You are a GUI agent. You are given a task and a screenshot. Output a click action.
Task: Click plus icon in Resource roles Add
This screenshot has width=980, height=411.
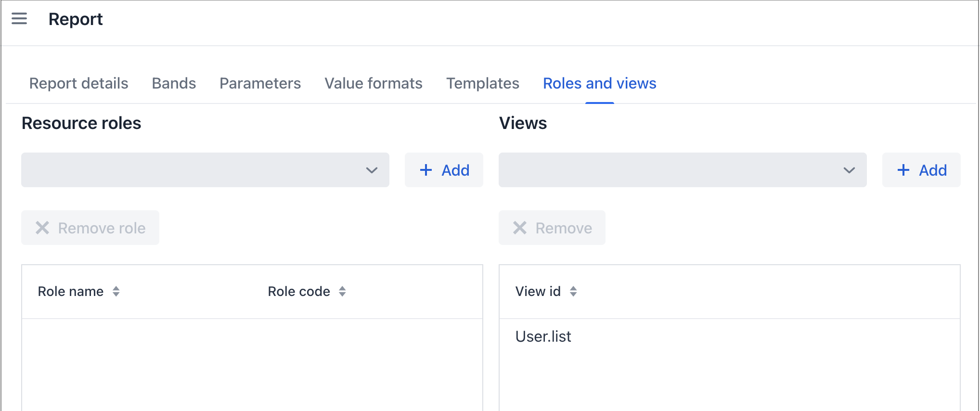coord(426,170)
